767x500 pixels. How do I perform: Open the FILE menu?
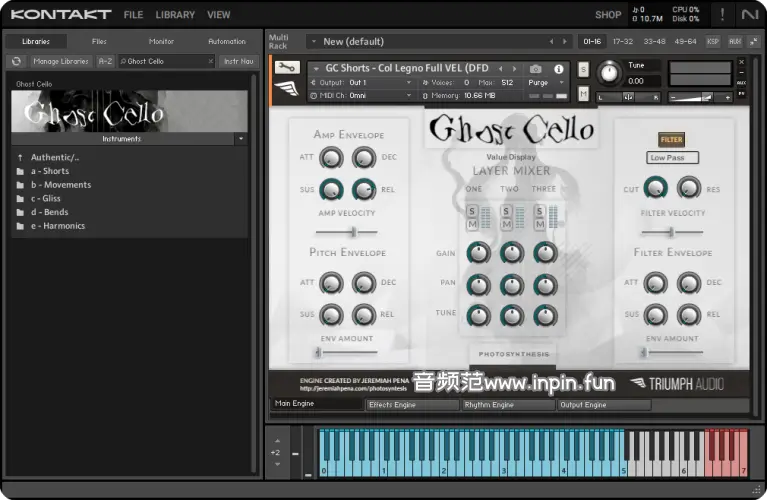(x=133, y=15)
